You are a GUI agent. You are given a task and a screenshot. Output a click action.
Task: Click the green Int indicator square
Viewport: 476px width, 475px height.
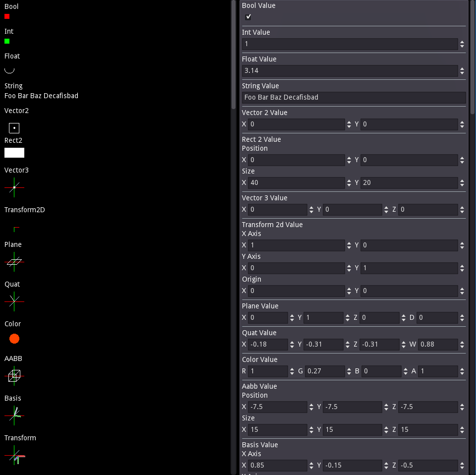pos(7,41)
